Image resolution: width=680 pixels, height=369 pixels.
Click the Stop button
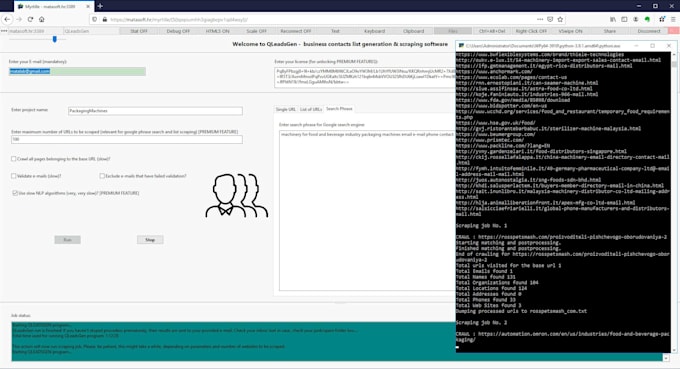click(150, 240)
